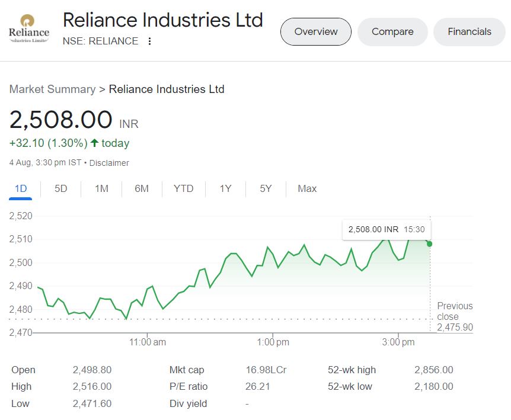Select the 5D chart range
The width and height of the screenshot is (511, 420).
tap(61, 189)
